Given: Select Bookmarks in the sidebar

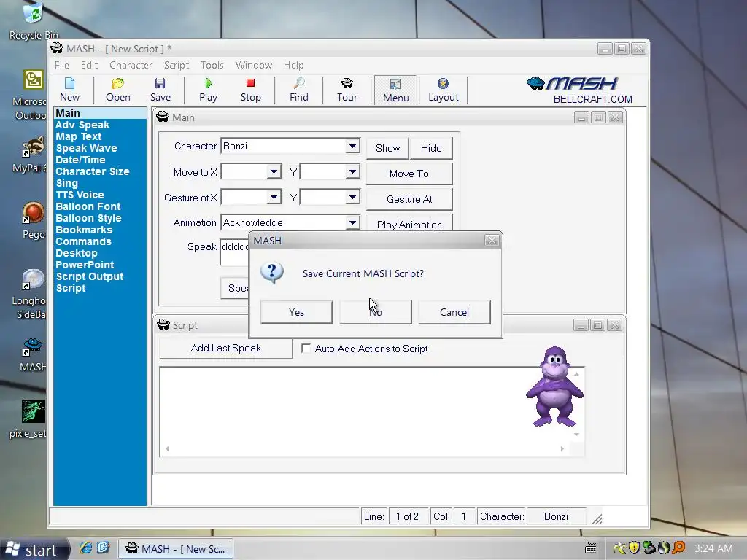Looking at the screenshot, I should click(84, 230).
